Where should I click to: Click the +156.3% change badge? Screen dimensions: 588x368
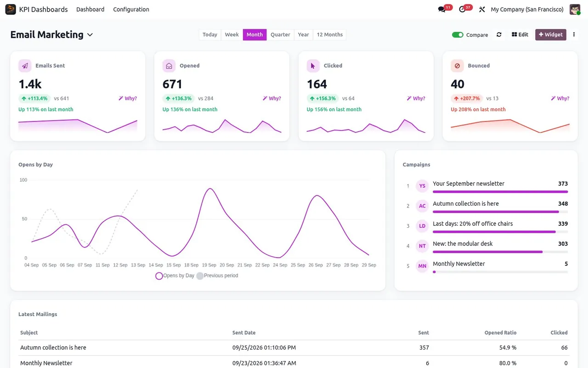point(323,98)
